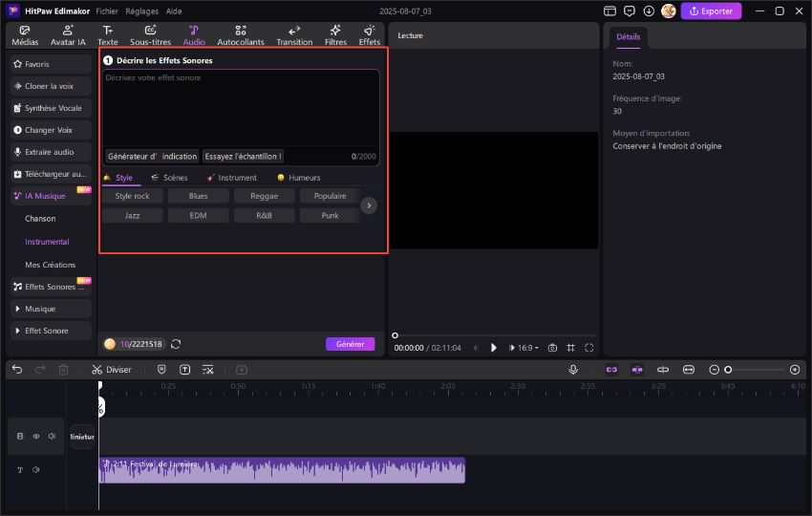Refresh the credits balance
Screen dimensions: 812x516
(176, 344)
